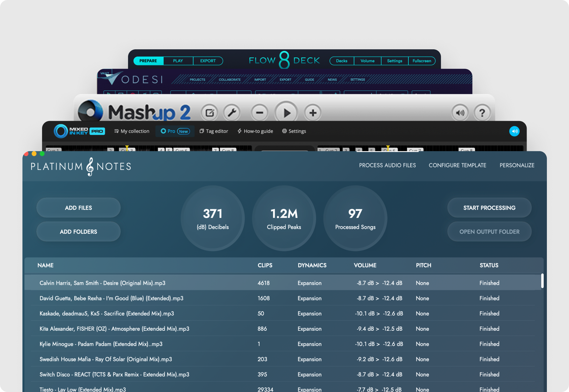Screen dimensions: 569x392
Task: Select the Kita Alexander, FISHER (OZ) - Atmosphere file
Action: [283, 329]
